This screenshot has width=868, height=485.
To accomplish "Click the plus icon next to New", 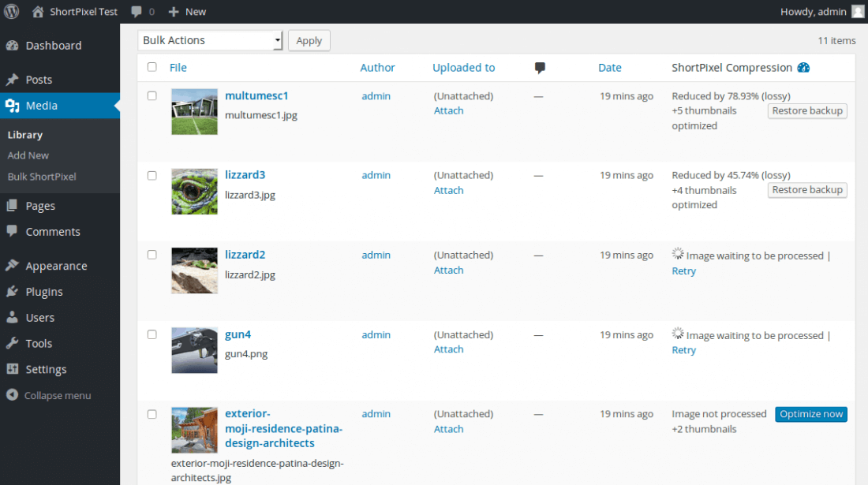I will coord(174,12).
